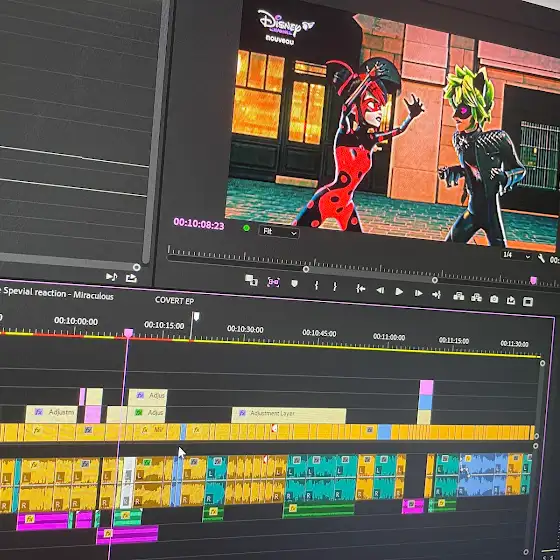560x560 pixels.
Task: Switch to the COVERT EP sequence tab
Action: click(x=174, y=301)
